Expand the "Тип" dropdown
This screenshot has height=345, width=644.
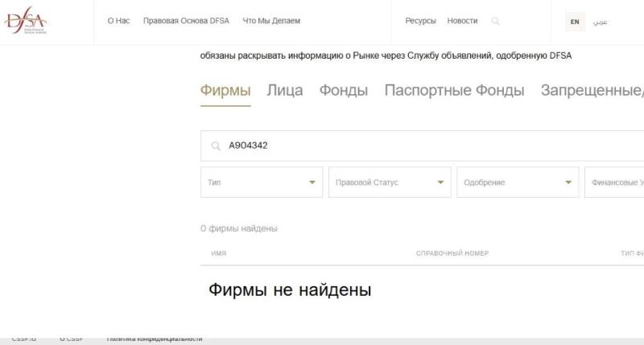262,182
